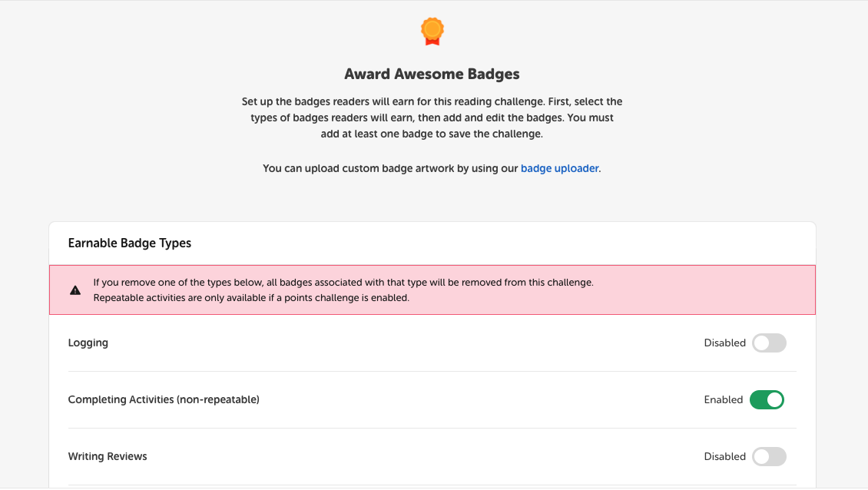The image size is (868, 490).
Task: Click the 'Award Awesome Badges' heading
Action: pyautogui.click(x=432, y=74)
